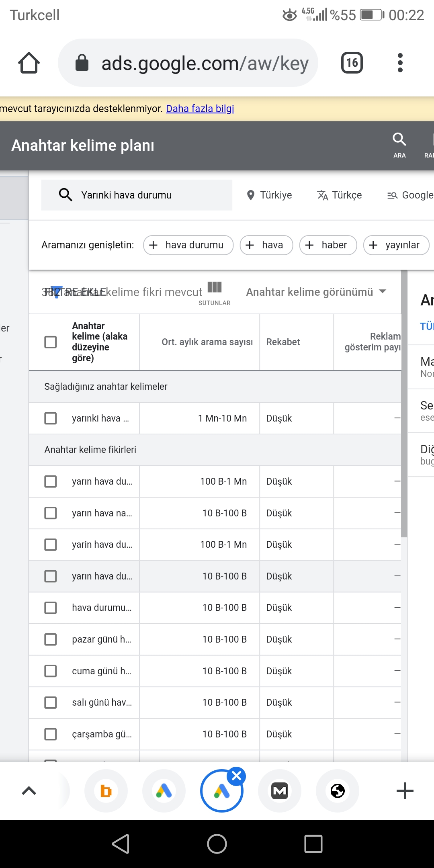The height and width of the screenshot is (868, 434).
Task: Tap the Android home button
Action: [x=217, y=843]
